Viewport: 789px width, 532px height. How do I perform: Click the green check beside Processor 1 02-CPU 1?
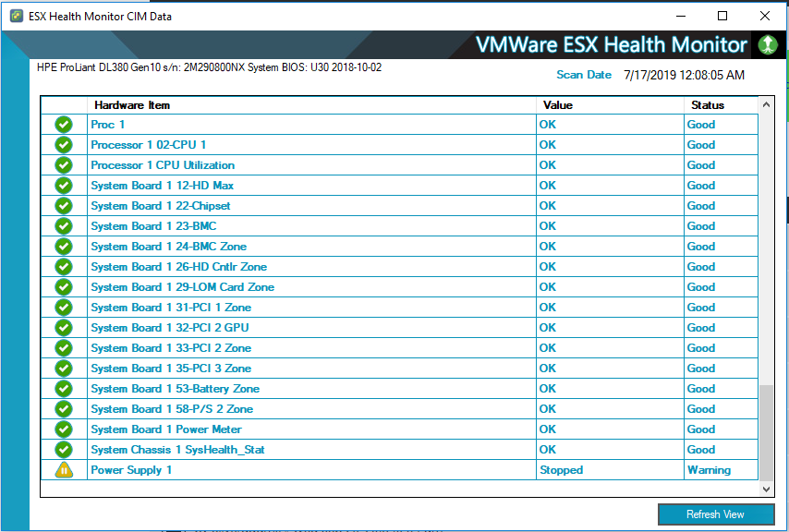point(63,145)
